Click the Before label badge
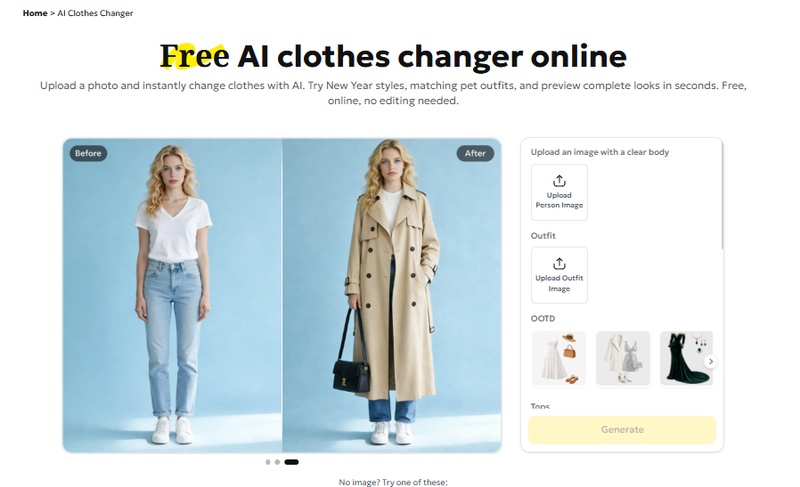This screenshot has width=800, height=487. (x=88, y=153)
